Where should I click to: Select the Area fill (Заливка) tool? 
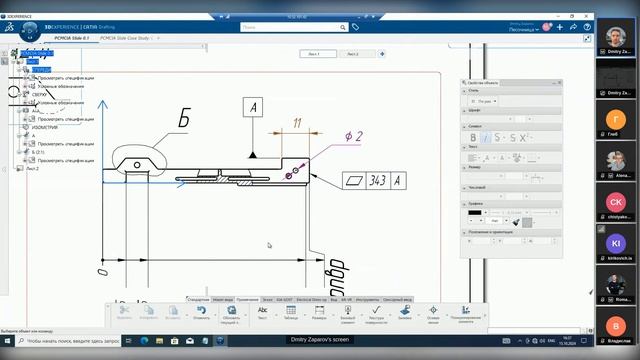point(405,313)
